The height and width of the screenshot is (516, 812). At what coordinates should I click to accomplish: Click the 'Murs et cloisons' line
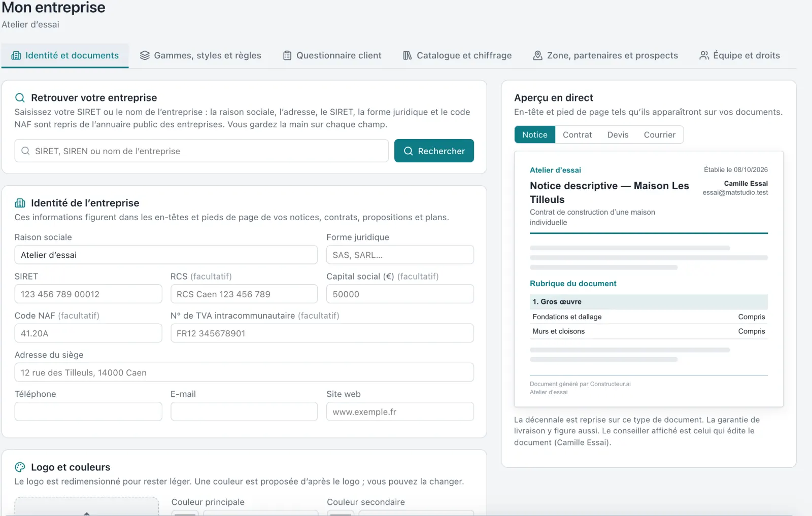[x=649, y=331]
